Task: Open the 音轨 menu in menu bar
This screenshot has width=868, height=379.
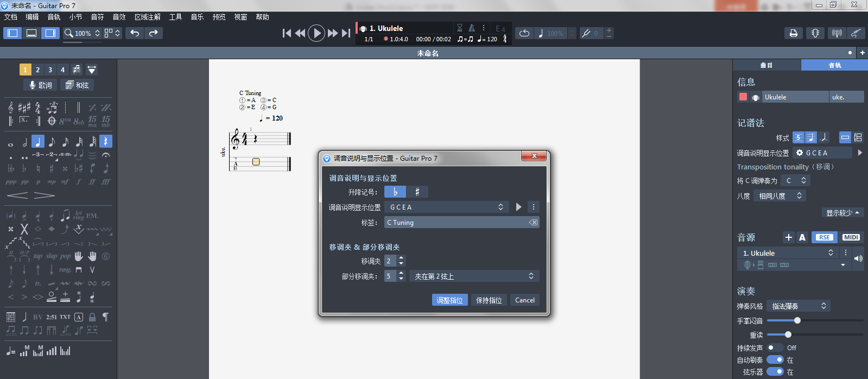Action: 54,17
